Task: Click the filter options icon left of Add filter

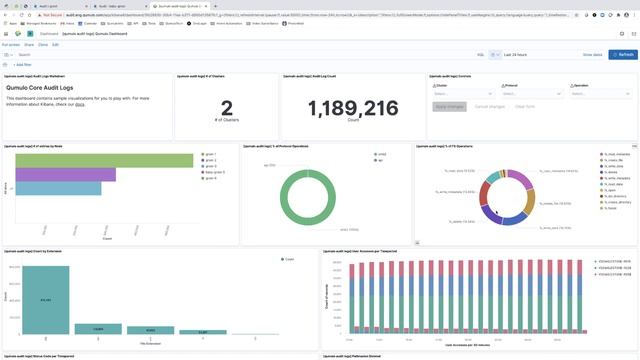Action: coord(5,64)
